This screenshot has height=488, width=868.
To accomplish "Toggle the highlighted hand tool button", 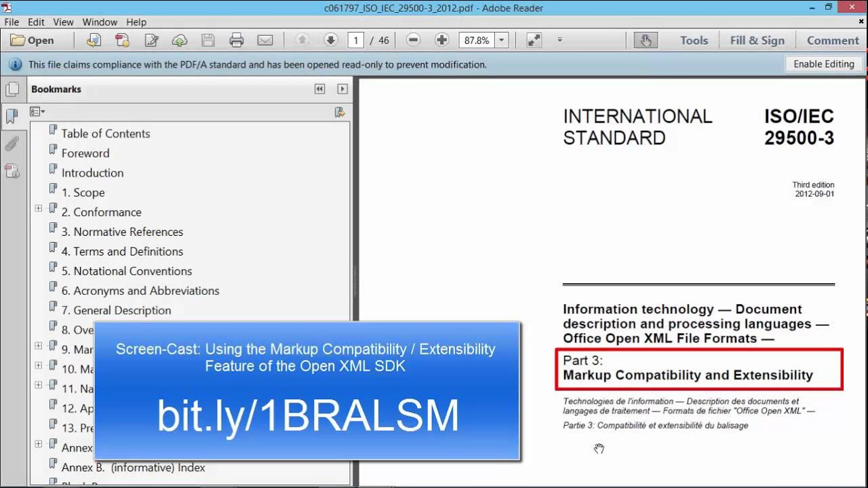I will (646, 41).
